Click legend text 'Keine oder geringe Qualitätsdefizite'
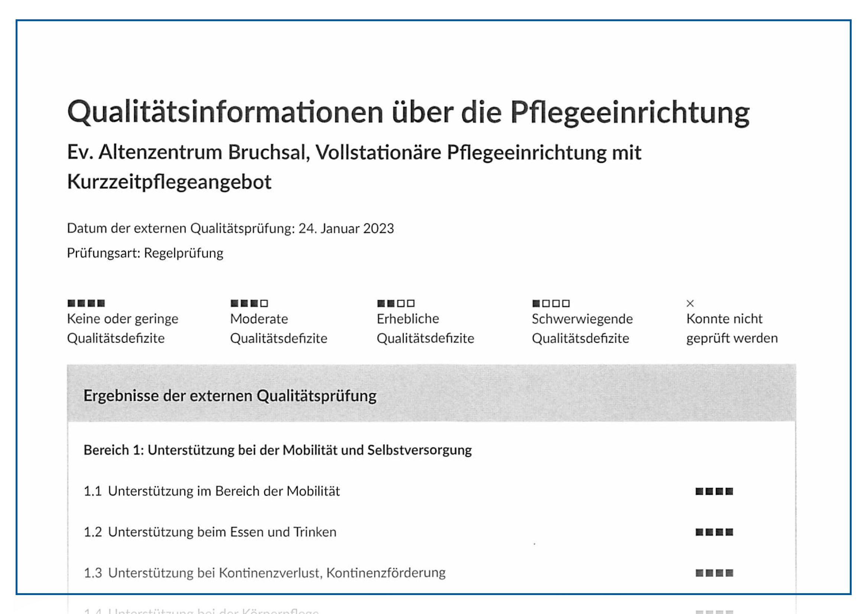 [x=123, y=329]
